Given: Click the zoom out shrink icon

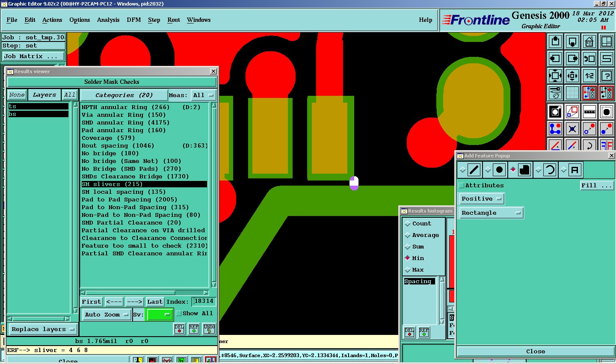Looking at the screenshot, I should pos(572,76).
